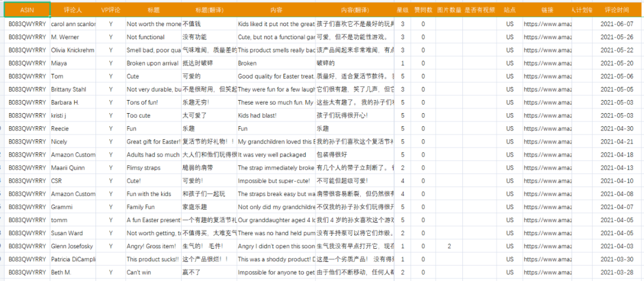Select the 评论时间 column header

pyautogui.click(x=617, y=10)
